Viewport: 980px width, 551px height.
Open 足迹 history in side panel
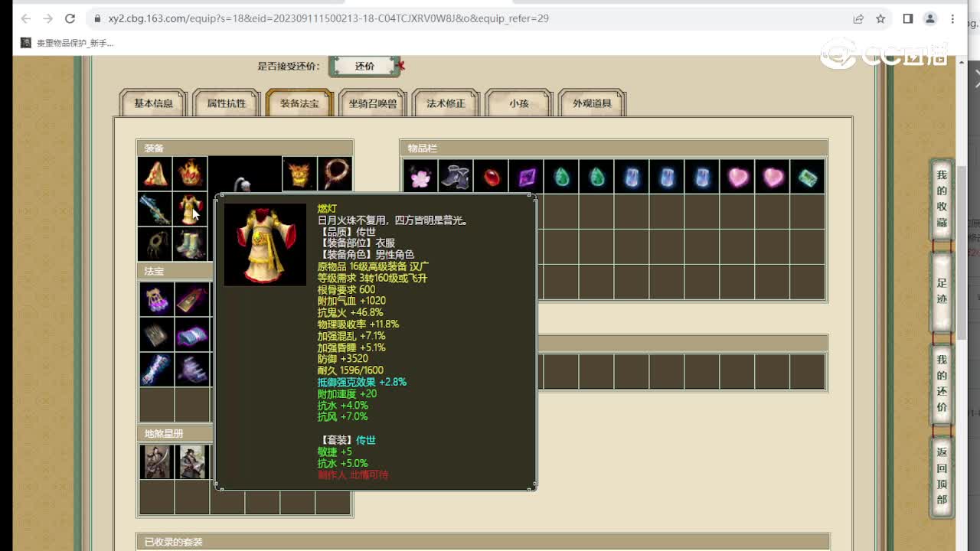pyautogui.click(x=942, y=291)
